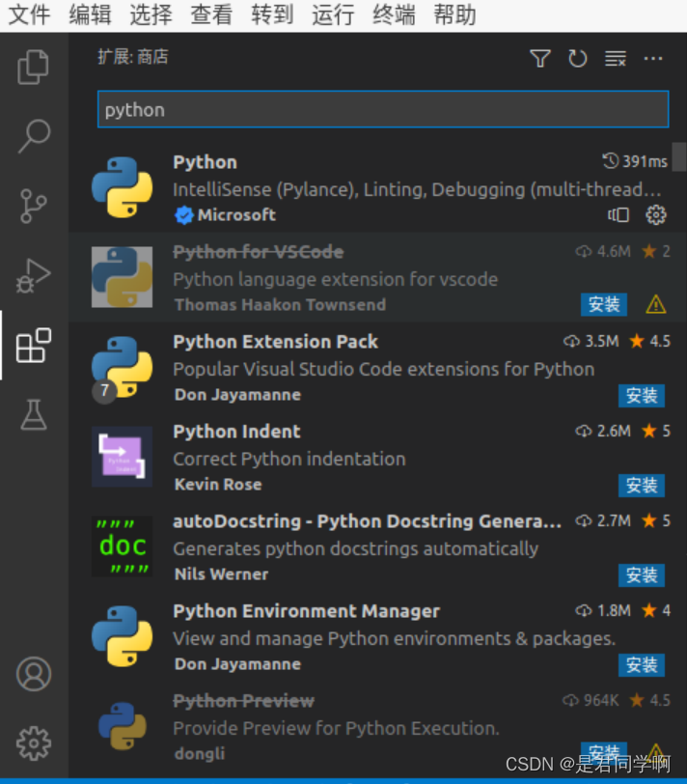Image resolution: width=687 pixels, height=784 pixels.
Task: Open the 选择 menu
Action: click(x=151, y=14)
